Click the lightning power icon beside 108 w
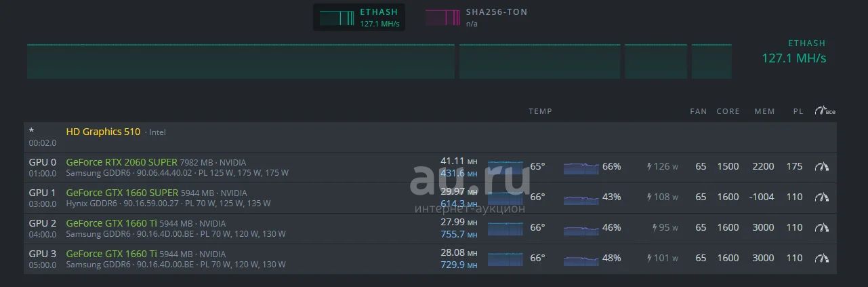This screenshot has width=868, height=287. [x=649, y=197]
